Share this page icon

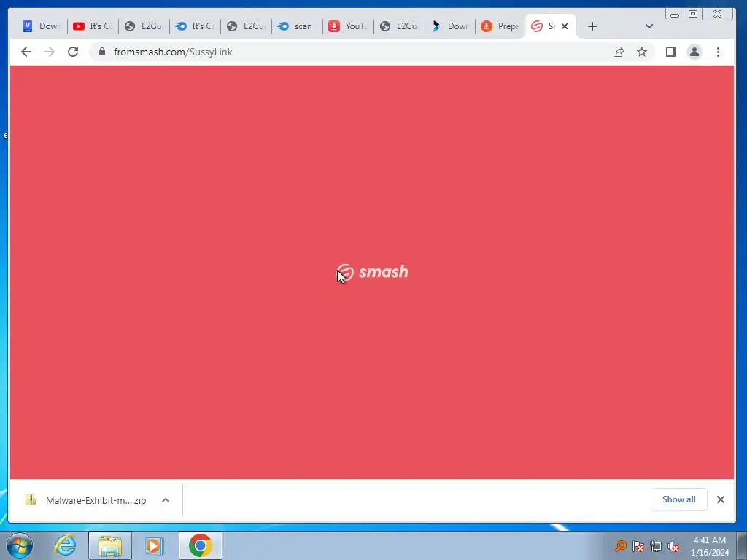[619, 52]
